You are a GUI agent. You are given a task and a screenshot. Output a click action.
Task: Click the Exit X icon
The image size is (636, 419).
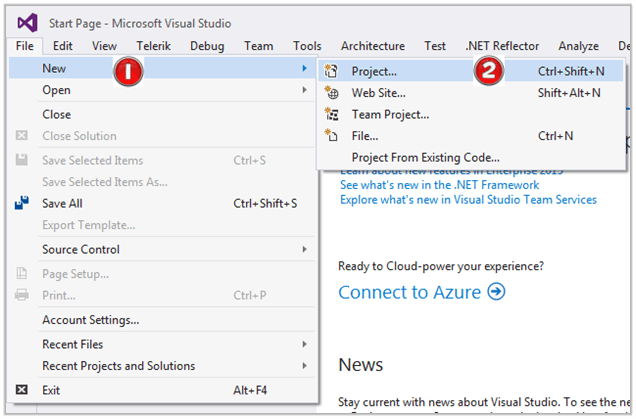click(x=21, y=390)
